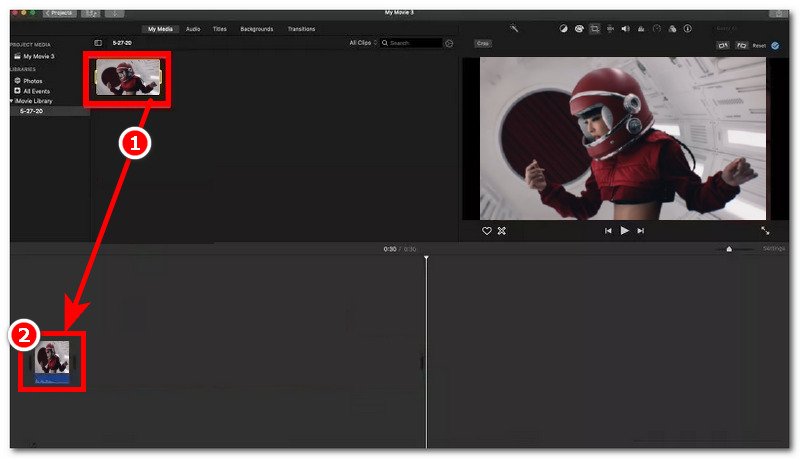The image size is (800, 459).
Task: Go back to Projects
Action: (x=59, y=13)
